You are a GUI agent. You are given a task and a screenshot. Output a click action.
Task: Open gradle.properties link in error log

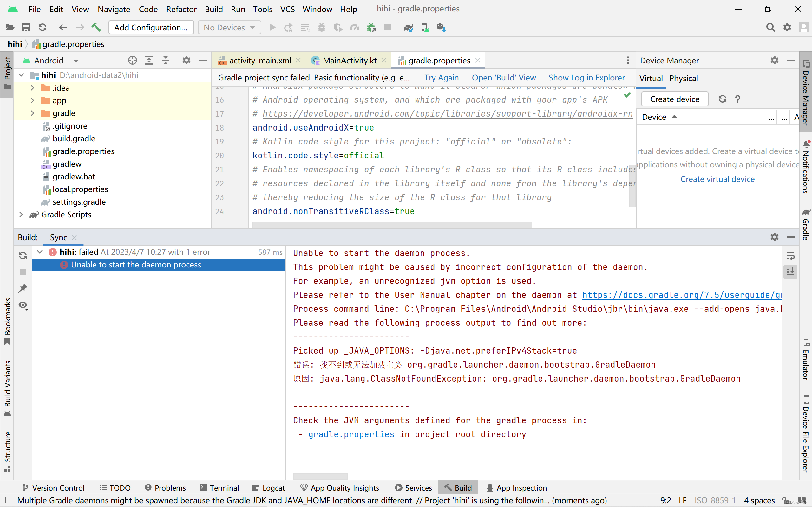[351, 434]
